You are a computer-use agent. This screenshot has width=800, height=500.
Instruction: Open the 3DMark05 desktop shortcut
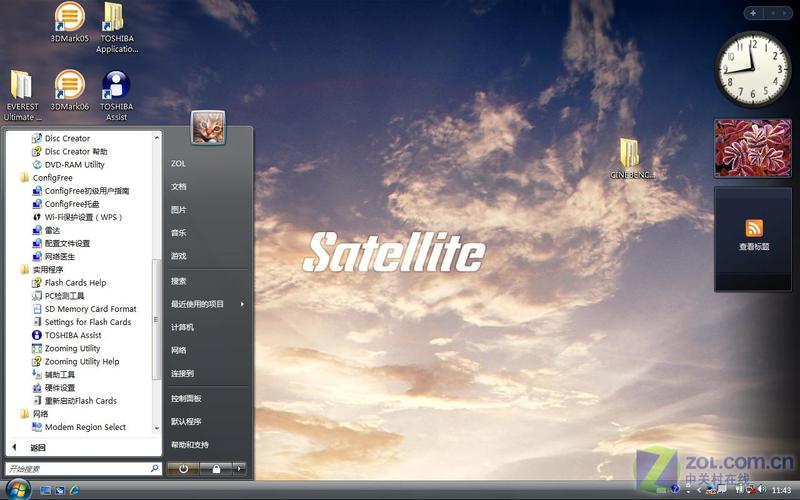(x=69, y=22)
